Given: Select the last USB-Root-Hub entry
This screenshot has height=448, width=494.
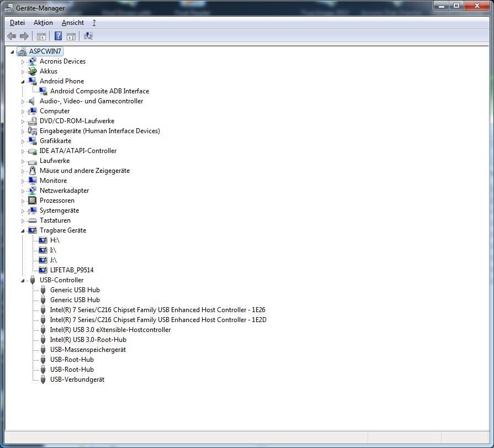Looking at the screenshot, I should [72, 370].
